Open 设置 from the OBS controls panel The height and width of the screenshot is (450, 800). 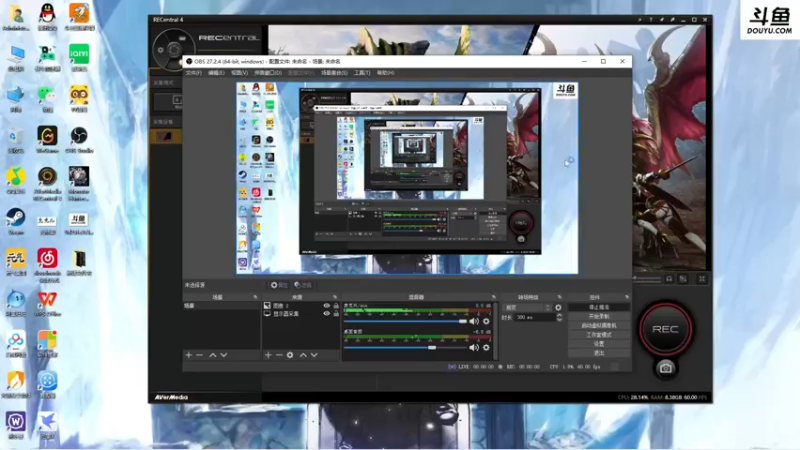599,344
